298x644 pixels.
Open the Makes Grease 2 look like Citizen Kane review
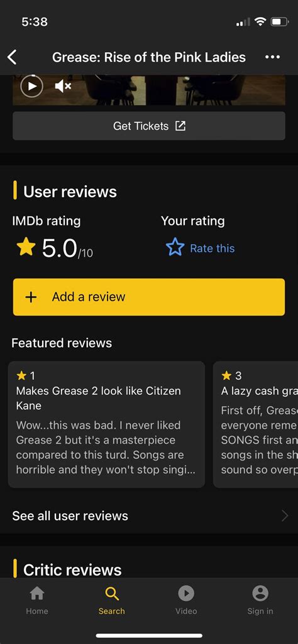point(106,424)
